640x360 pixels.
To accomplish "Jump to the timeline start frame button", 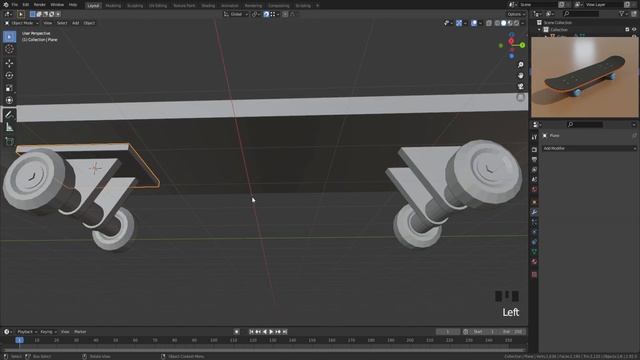I will pos(251,332).
